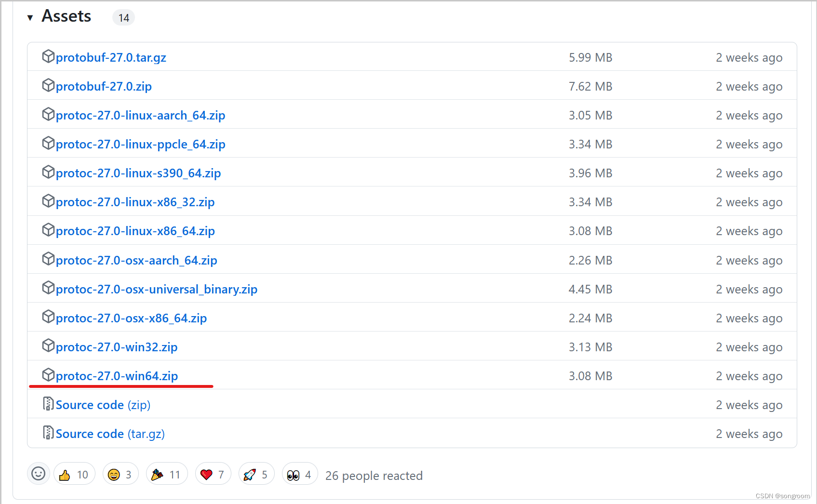
Task: Click '2 weeks ago' in protoc-27.0-win64.zip row
Action: [x=749, y=376]
